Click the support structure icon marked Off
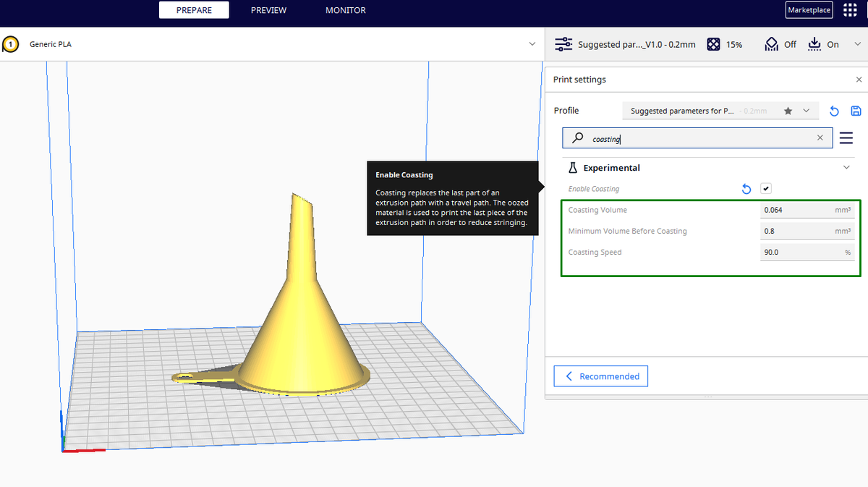Viewport: 868px width, 487px height. pos(771,44)
